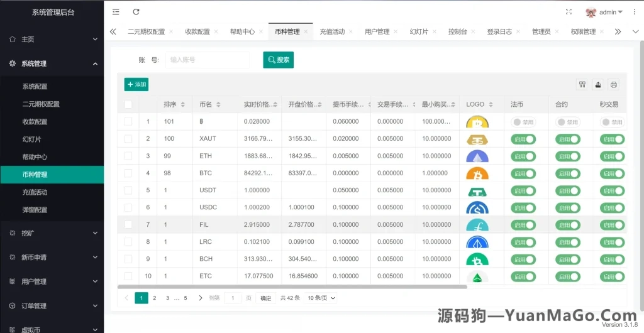Click the XAUT coin logo
Image resolution: width=644 pixels, height=333 pixels.
[477, 139]
